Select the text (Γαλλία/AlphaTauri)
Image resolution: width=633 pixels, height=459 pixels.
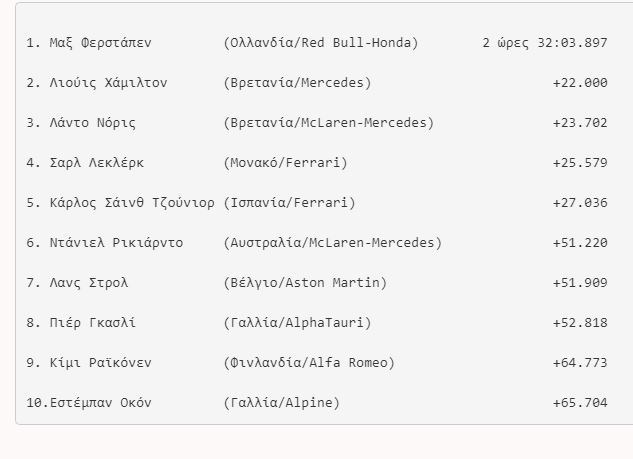pyautogui.click(x=297, y=323)
